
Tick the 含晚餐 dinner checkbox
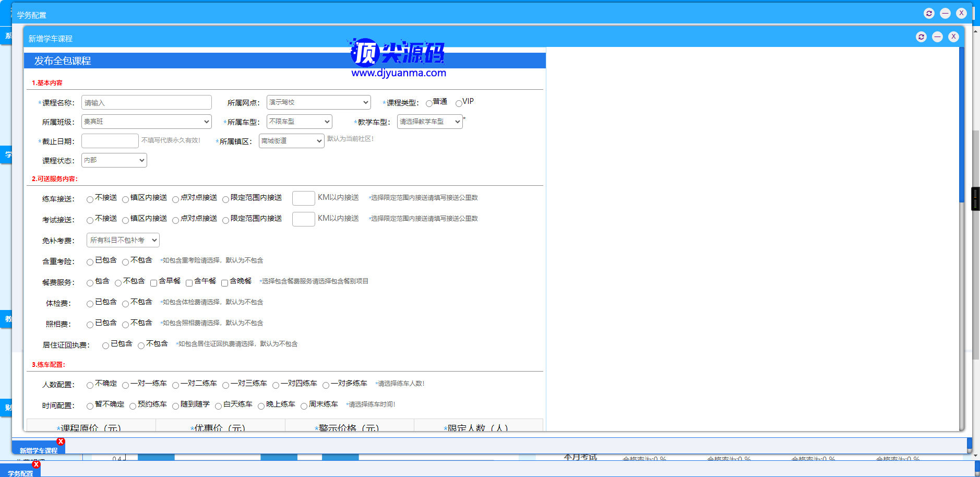pos(224,283)
